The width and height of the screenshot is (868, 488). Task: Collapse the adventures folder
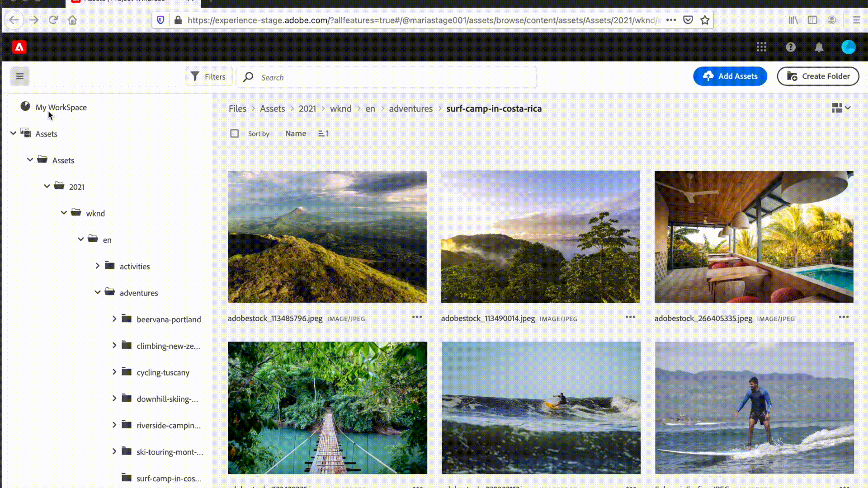click(97, 292)
